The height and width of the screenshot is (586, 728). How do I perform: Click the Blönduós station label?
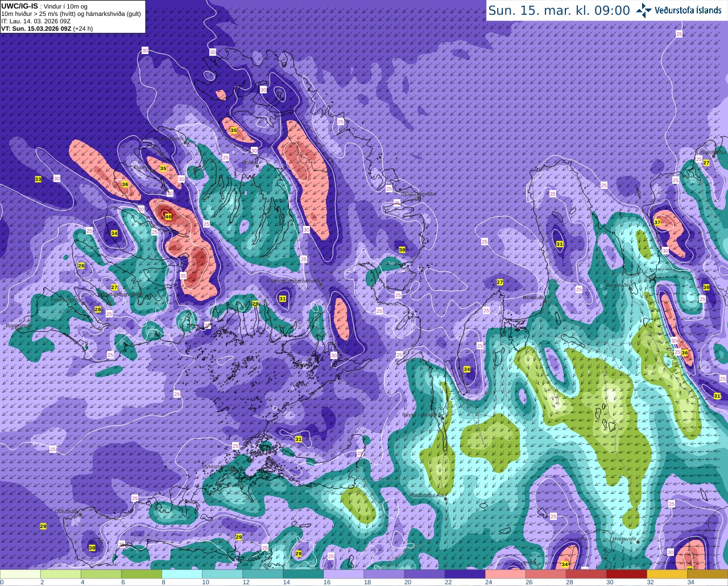pos(533,298)
